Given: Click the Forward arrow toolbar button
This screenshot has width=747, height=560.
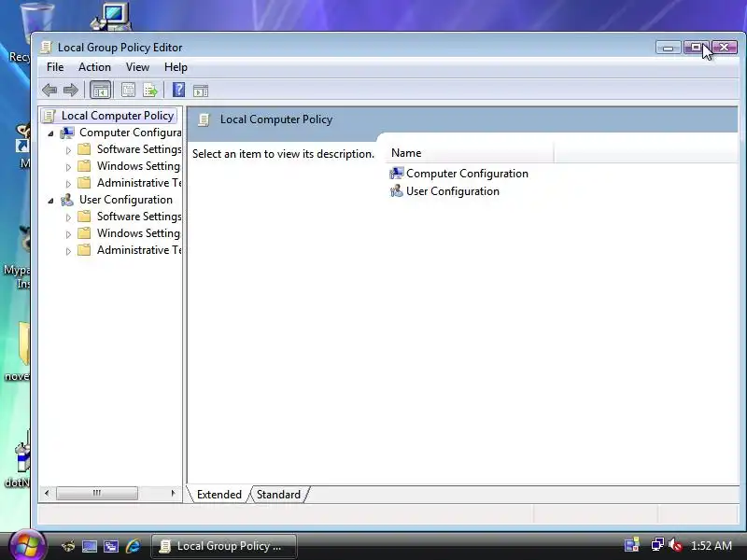Looking at the screenshot, I should click(x=71, y=90).
